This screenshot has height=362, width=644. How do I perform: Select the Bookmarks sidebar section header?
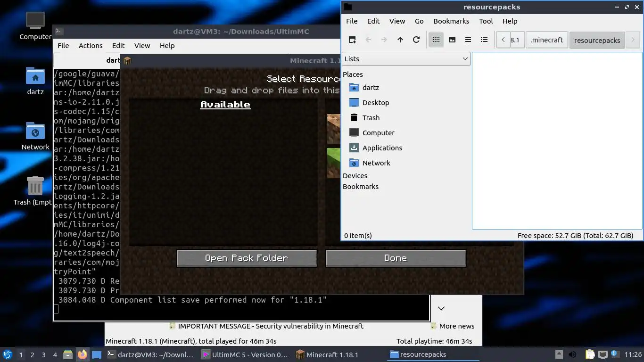click(361, 187)
